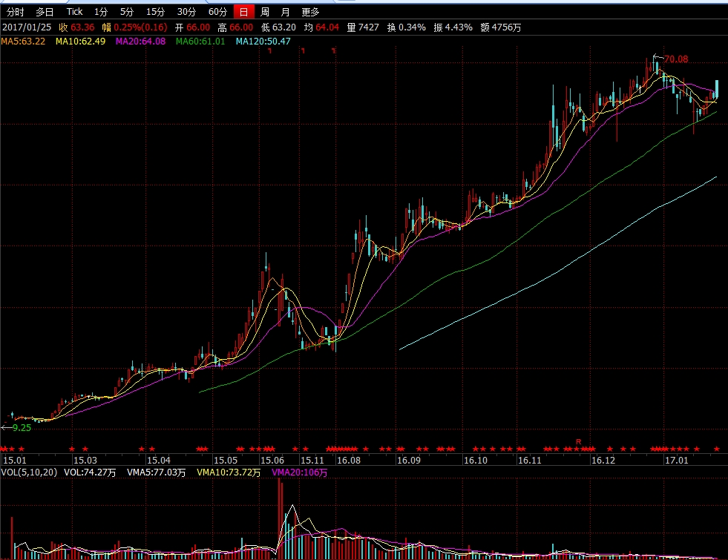Screen dimensions: 728x560
Task: Select the 周 weekly chart tab
Action: coord(265,12)
